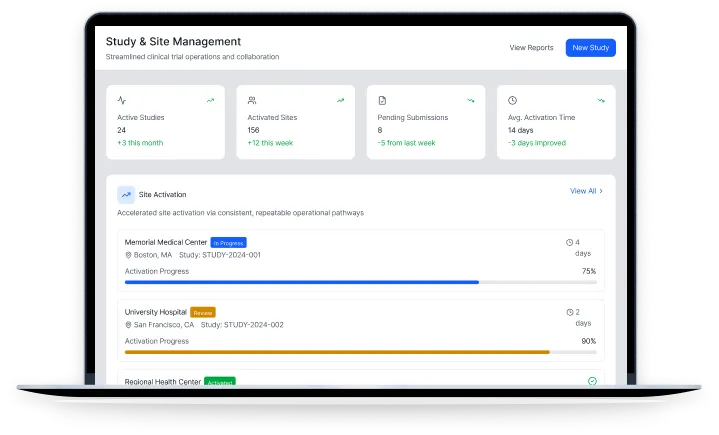
Task: Click Memorial Medical Center's blue progress bar
Action: [x=301, y=282]
